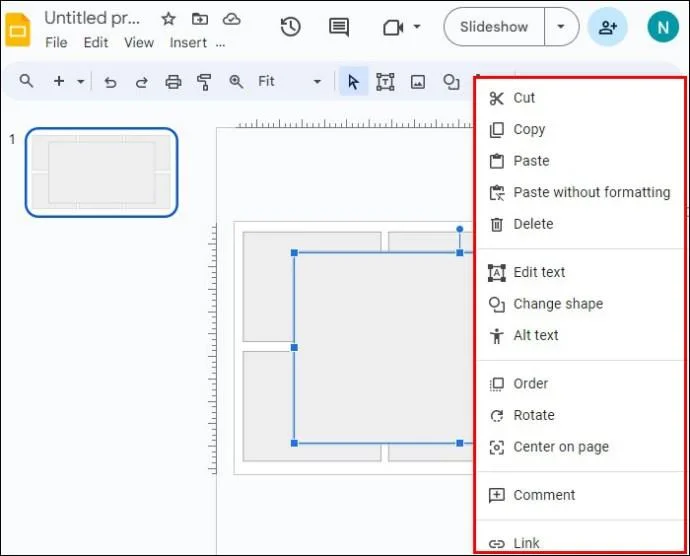Screen dimensions: 690x556
Task: Click the bottom-left gray placeholder box
Action: [268, 406]
